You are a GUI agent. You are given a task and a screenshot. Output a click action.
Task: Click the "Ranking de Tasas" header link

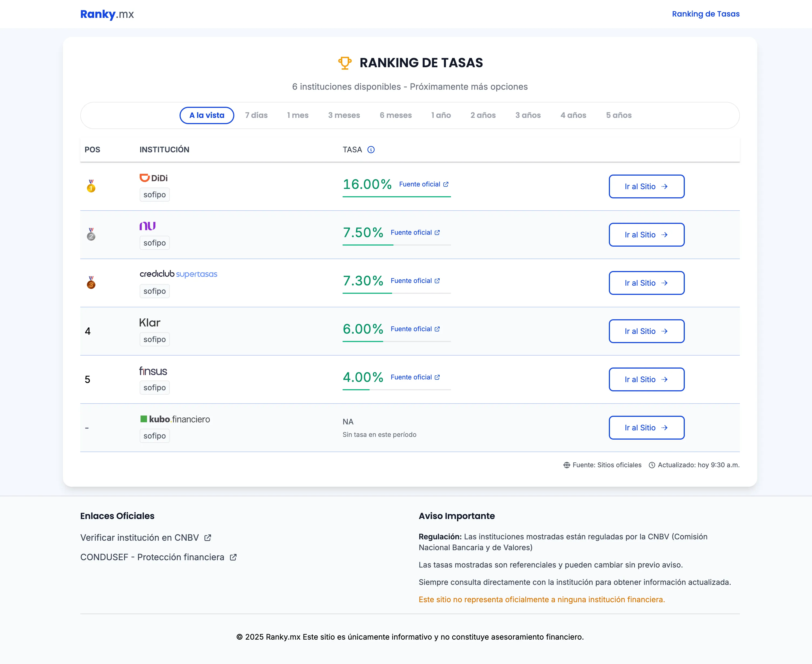tap(705, 14)
